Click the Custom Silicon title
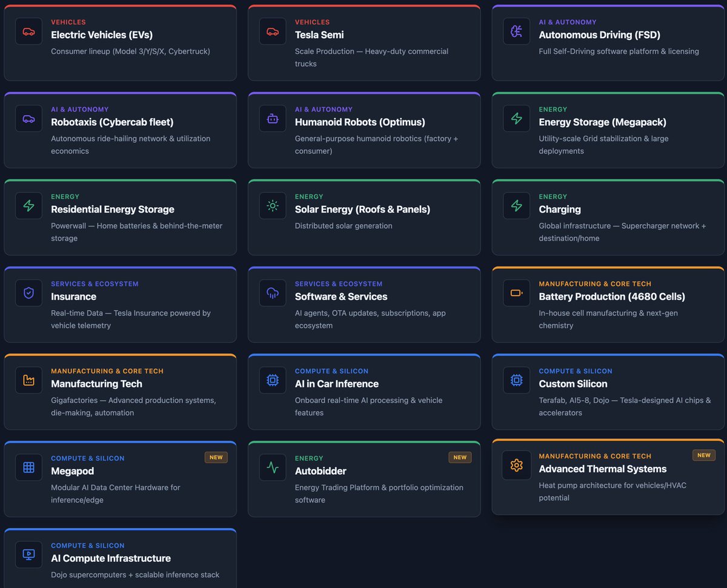 (x=573, y=383)
